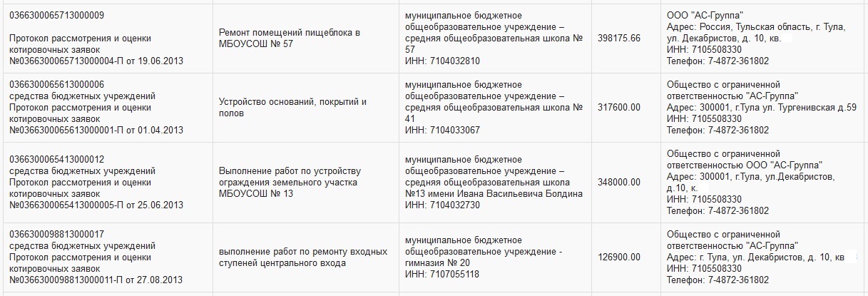Click order number 0366300098813000017
Screen dimensions: 868x296
56,234
